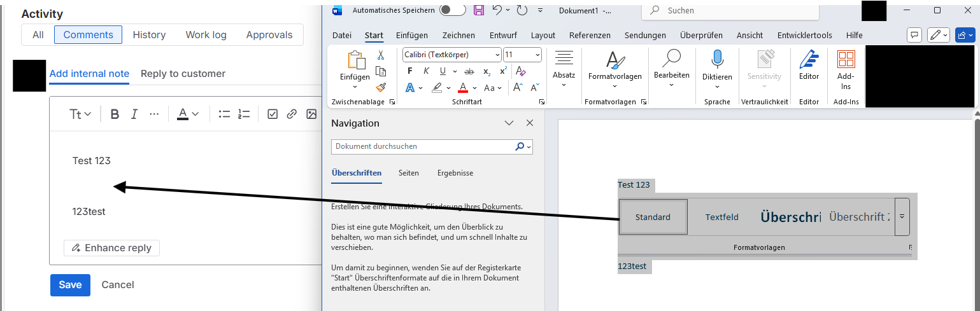This screenshot has width=980, height=311.
Task: Cut selection with scissors icon
Action: tap(381, 55)
